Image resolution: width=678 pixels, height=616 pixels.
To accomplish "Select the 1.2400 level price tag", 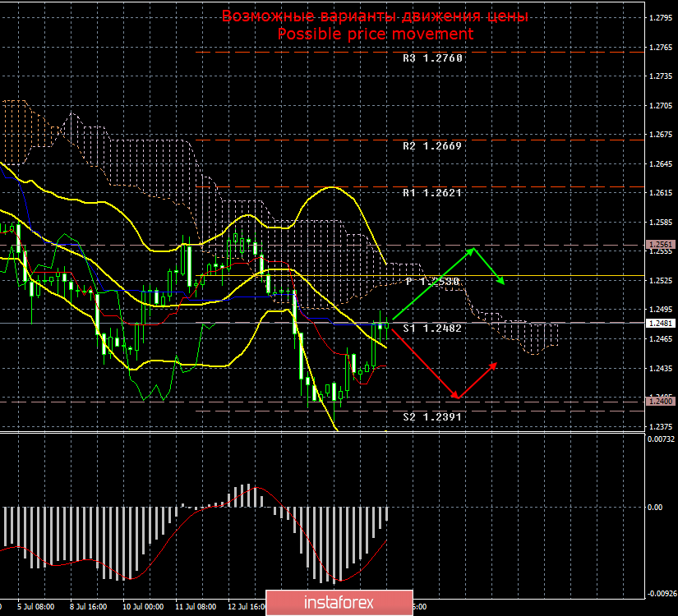I will click(x=660, y=402).
